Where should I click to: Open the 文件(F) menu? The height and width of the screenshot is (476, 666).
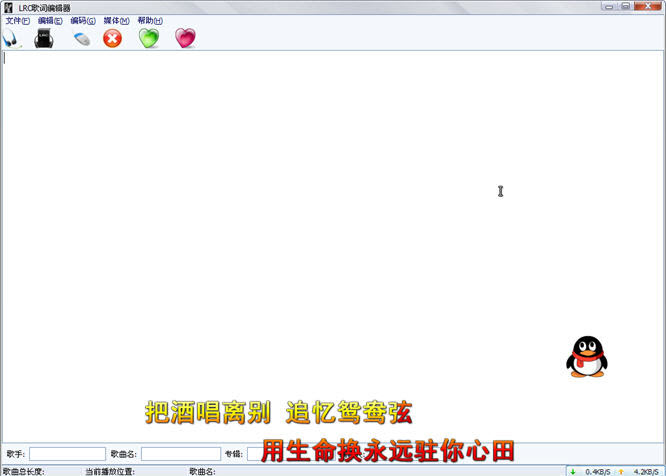tap(17, 21)
